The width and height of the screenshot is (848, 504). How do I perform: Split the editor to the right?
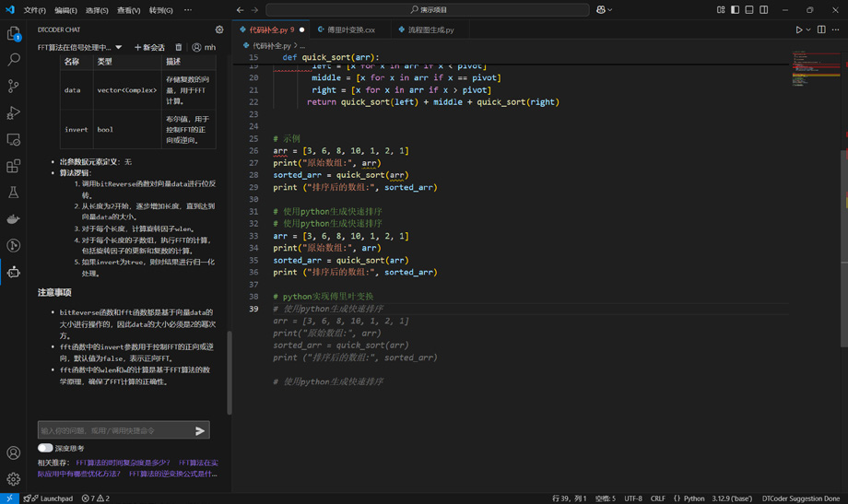tap(821, 29)
